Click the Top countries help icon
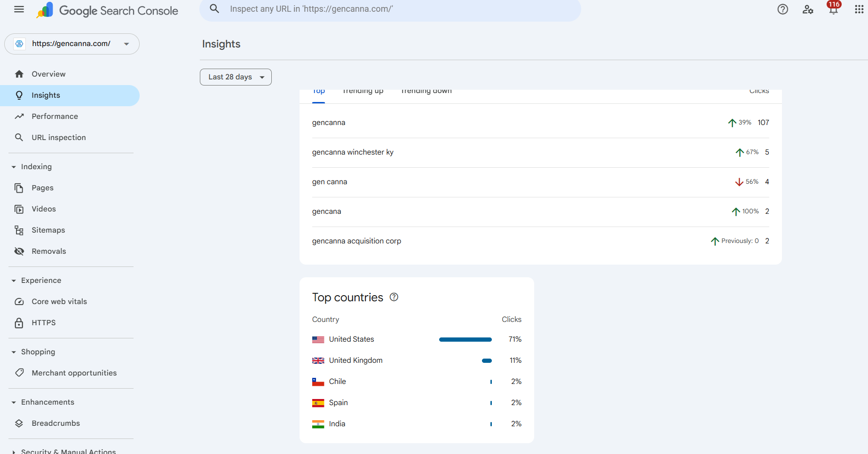 pos(394,297)
